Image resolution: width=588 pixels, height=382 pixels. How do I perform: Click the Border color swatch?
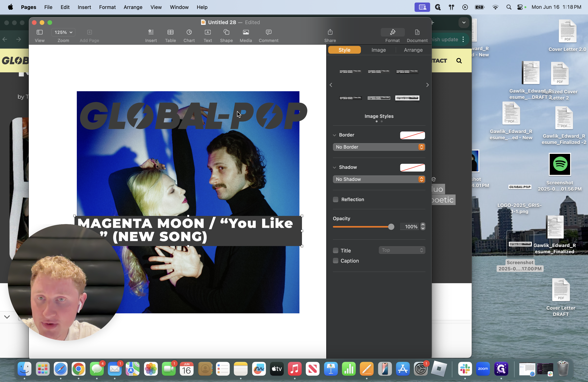[x=412, y=135]
